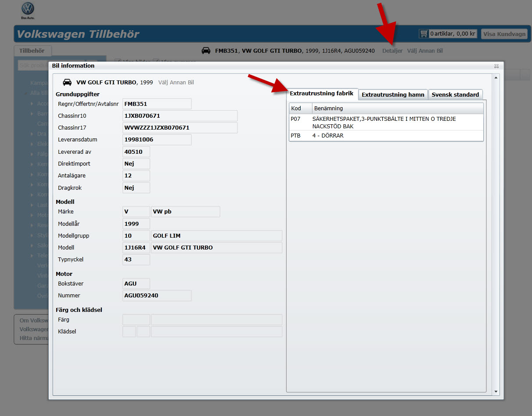This screenshot has width=532, height=416.
Task: Click Välj Annan Bil in the page header
Action: pos(424,51)
